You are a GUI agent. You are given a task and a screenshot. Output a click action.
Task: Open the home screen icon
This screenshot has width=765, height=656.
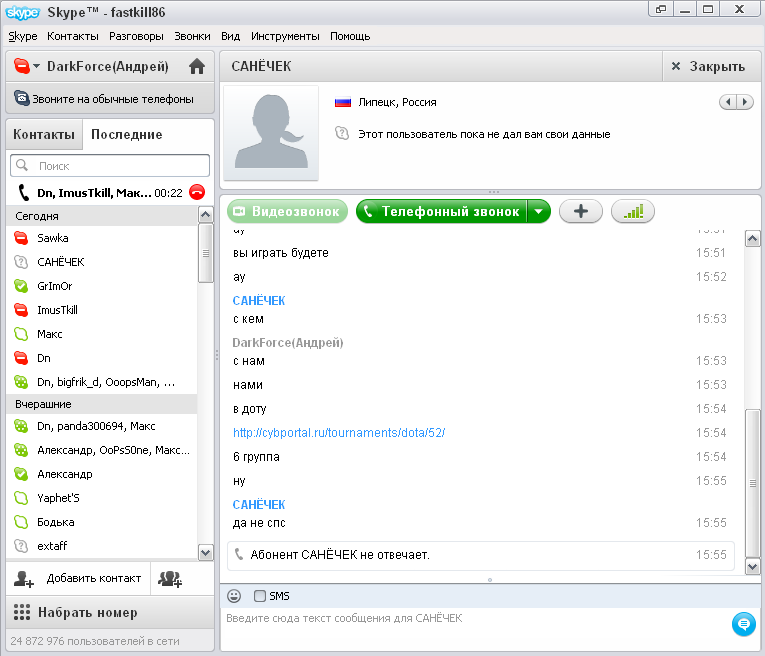click(197, 66)
